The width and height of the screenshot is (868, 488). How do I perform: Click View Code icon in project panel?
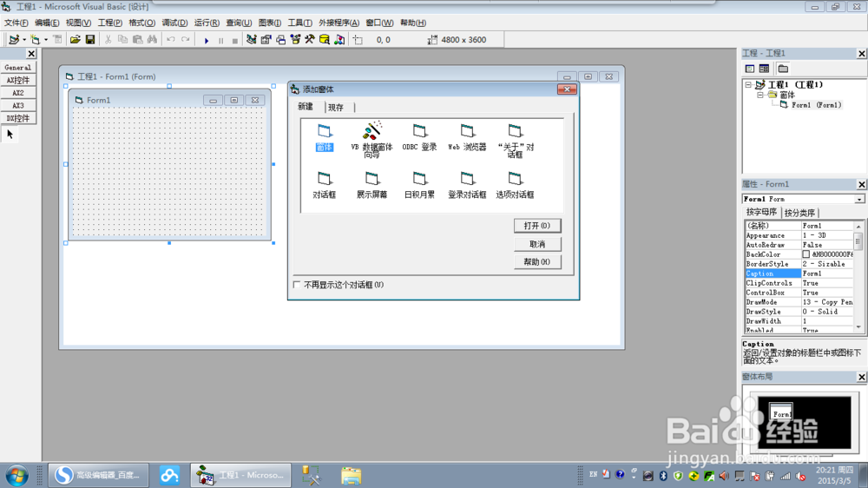pyautogui.click(x=750, y=69)
